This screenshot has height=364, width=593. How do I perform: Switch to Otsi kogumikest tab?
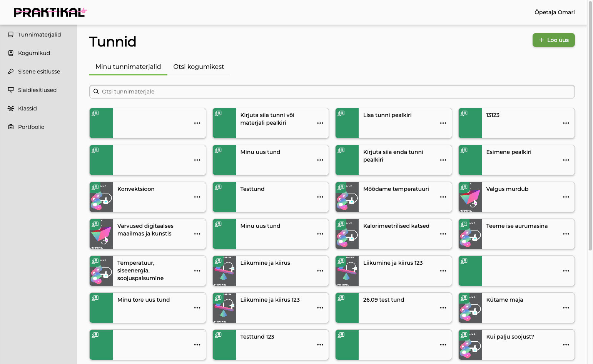(199, 67)
